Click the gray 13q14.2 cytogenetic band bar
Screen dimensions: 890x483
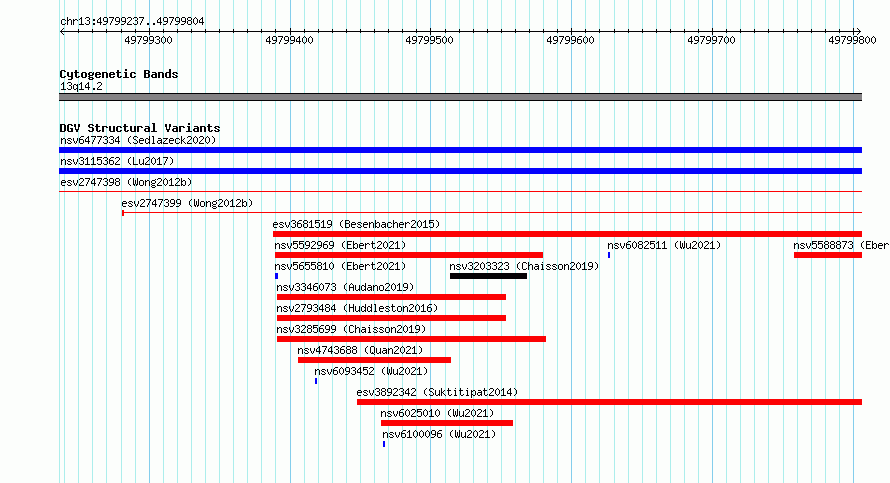click(460, 97)
